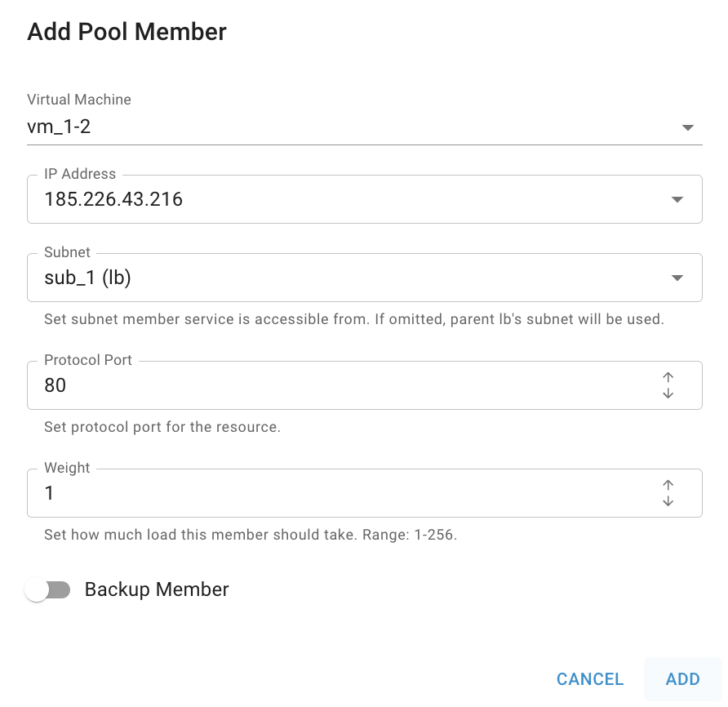Decrease Protocol Port with the down arrow
This screenshot has width=728, height=707.
668,394
